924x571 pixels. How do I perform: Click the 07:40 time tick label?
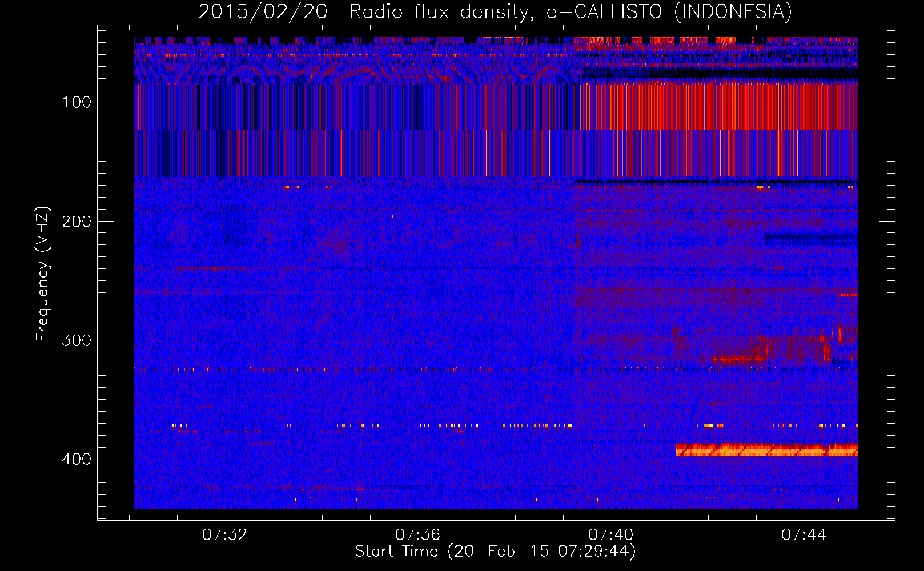tap(611, 534)
